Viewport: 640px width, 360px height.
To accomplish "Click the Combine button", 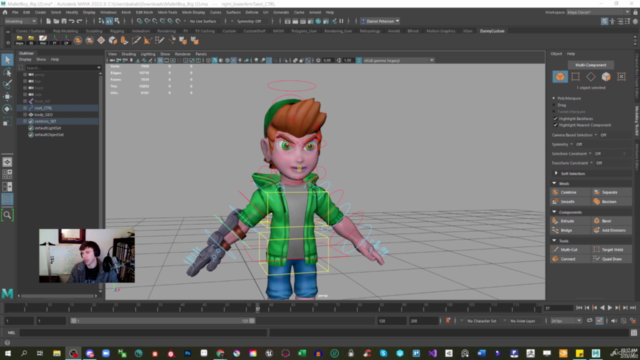I will pos(570,192).
